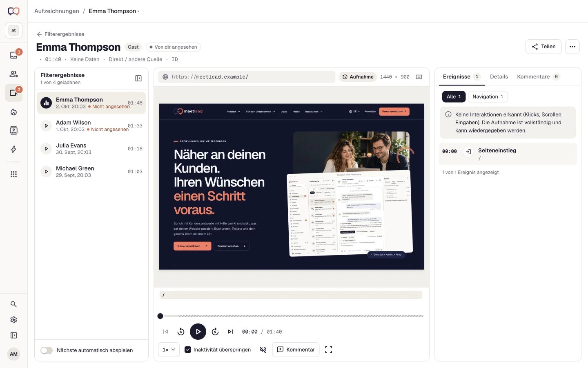Click the recording preview thumbnail
The width and height of the screenshot is (588, 368).
click(x=292, y=186)
